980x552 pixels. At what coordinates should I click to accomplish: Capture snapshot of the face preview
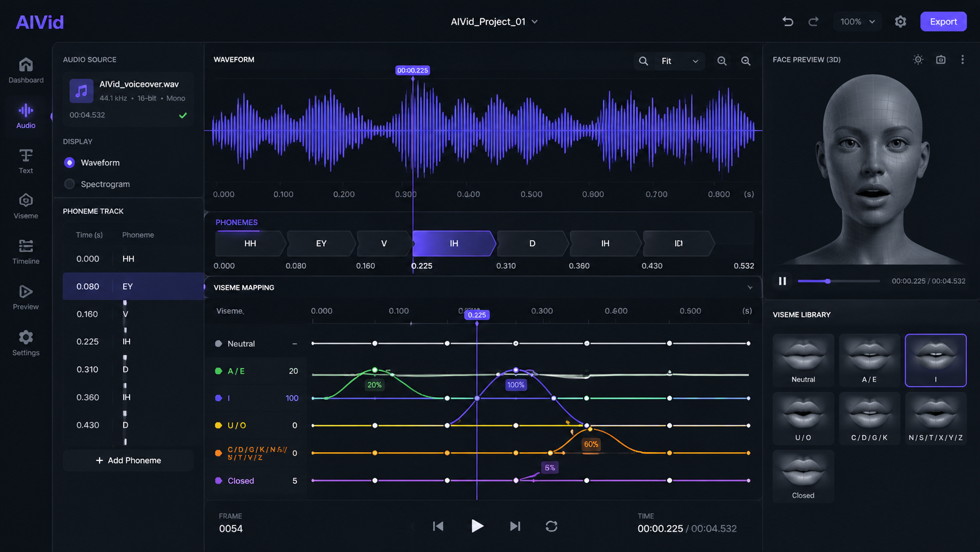tap(941, 59)
